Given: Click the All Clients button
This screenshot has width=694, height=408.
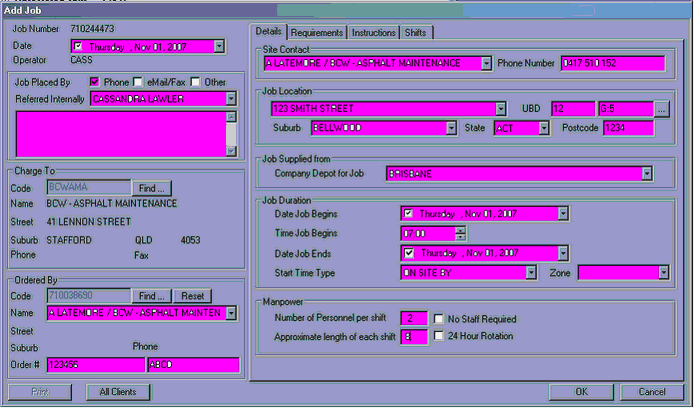Looking at the screenshot, I should [118, 392].
